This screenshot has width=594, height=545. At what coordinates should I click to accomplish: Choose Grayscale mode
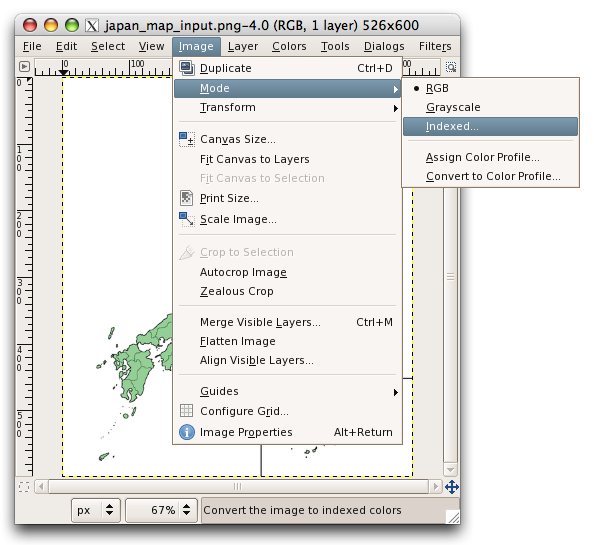click(490, 107)
